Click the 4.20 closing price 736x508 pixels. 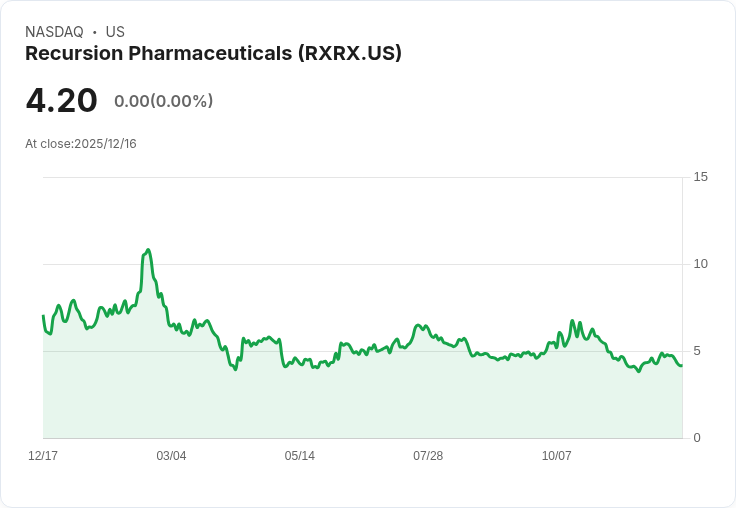[x=62, y=101]
